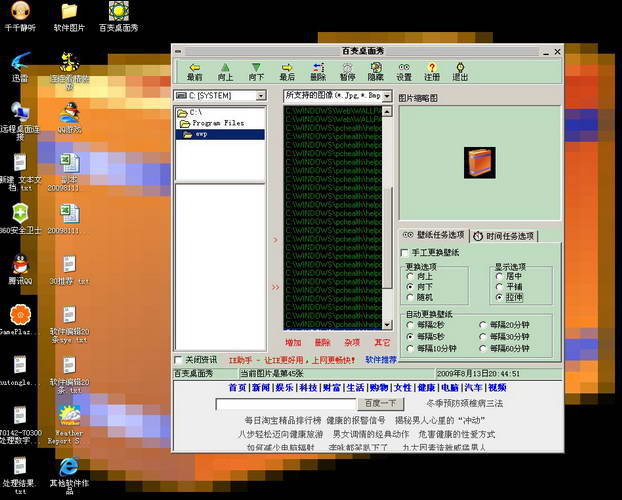Screen dimensions: 622x500
Task: Set auto-change to 每隔10分钟
Action: (x=410, y=348)
